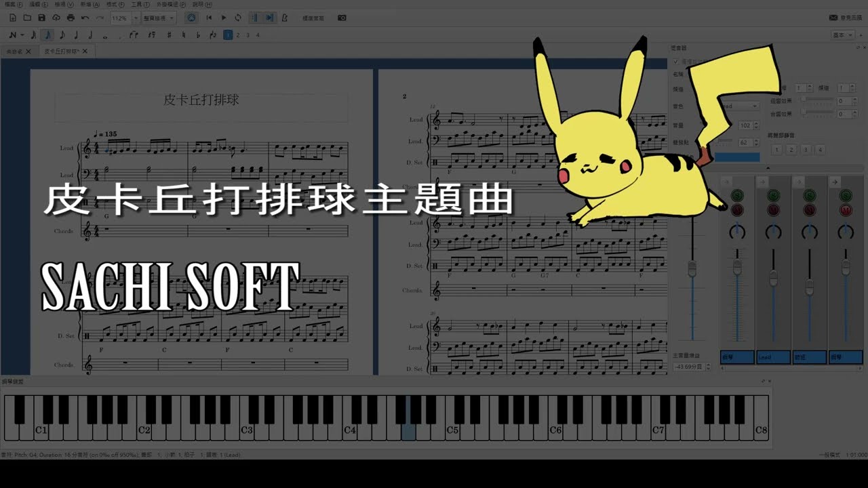Mute the fourth mixer channel

[x=846, y=211]
